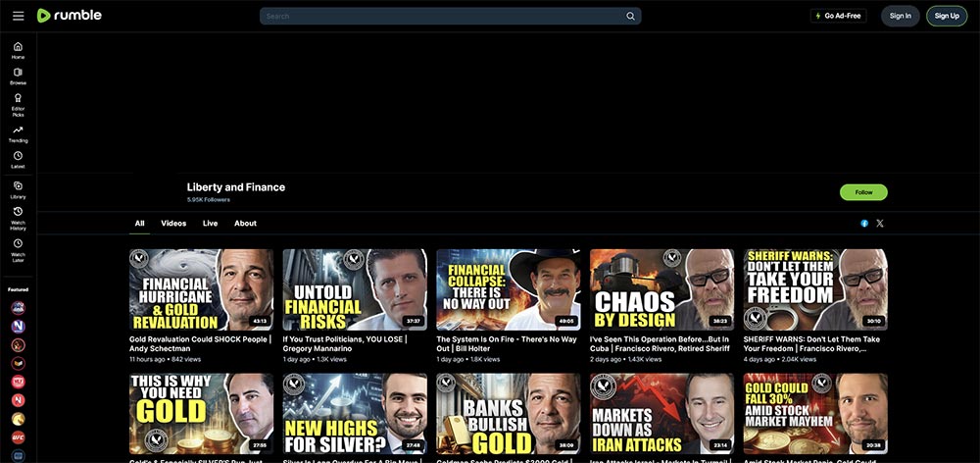Open Latest in the sidebar
980x463 pixels.
pyautogui.click(x=18, y=160)
